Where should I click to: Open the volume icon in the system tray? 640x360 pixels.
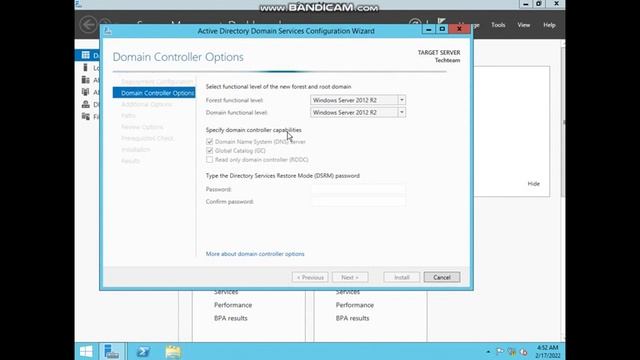(x=523, y=352)
